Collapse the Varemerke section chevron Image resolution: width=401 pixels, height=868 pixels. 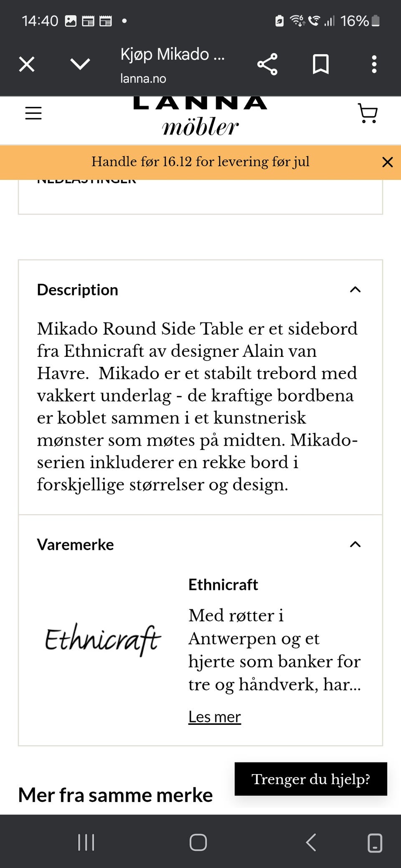pos(355,544)
